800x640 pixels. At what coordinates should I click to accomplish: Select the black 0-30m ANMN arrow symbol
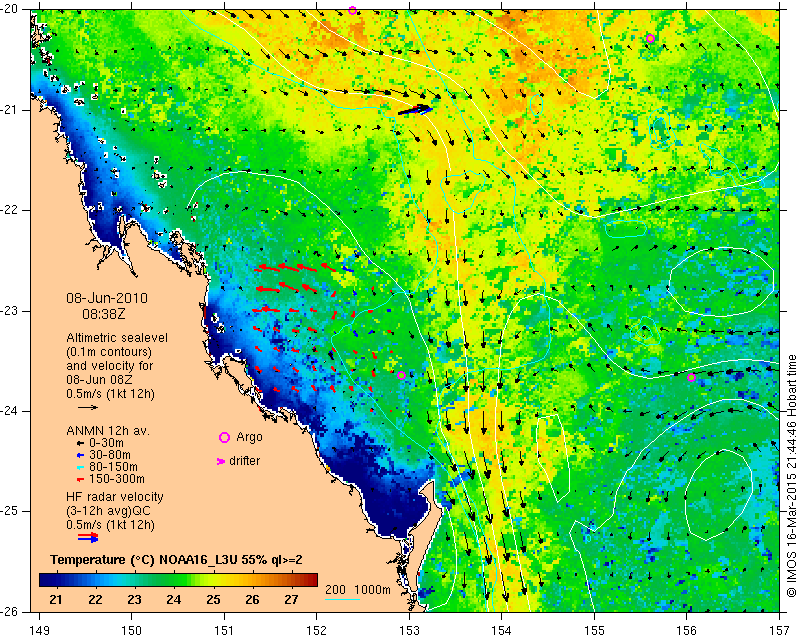80,443
